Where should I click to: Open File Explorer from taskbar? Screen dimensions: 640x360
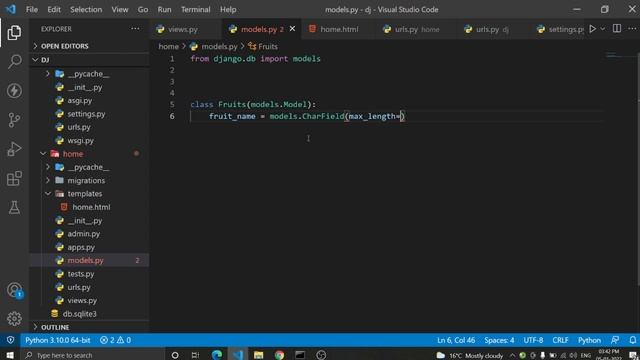click(258, 355)
